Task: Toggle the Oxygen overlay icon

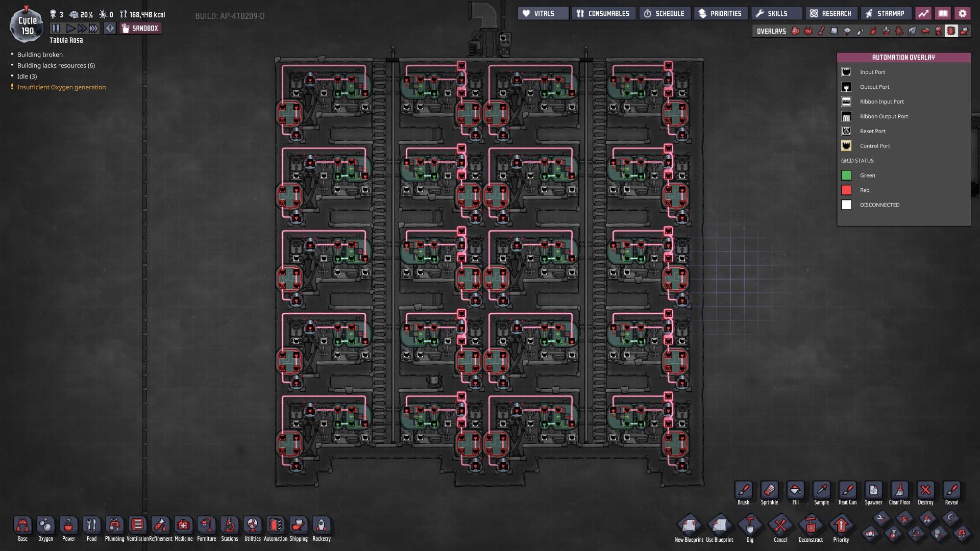Action: tap(795, 31)
